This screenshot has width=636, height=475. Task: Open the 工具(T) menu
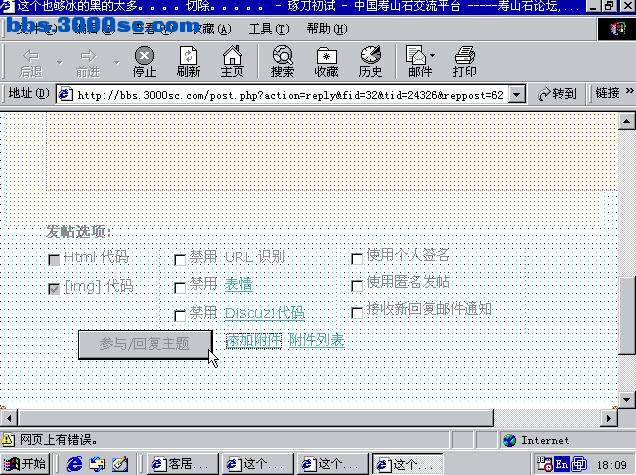click(269, 29)
